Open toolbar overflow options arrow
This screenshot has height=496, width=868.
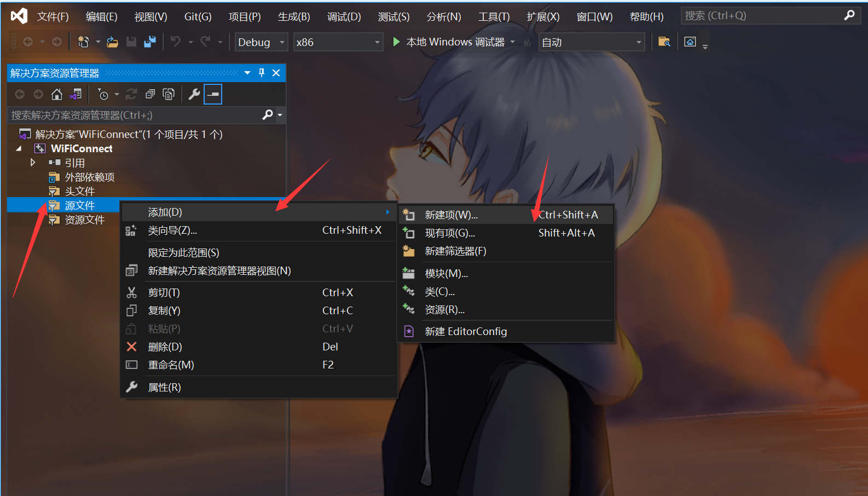tap(705, 47)
